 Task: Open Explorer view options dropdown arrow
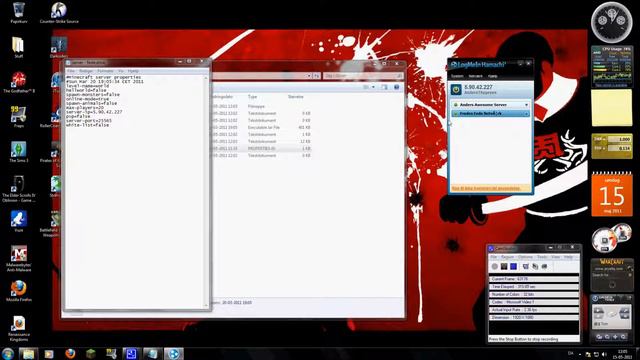(373, 87)
